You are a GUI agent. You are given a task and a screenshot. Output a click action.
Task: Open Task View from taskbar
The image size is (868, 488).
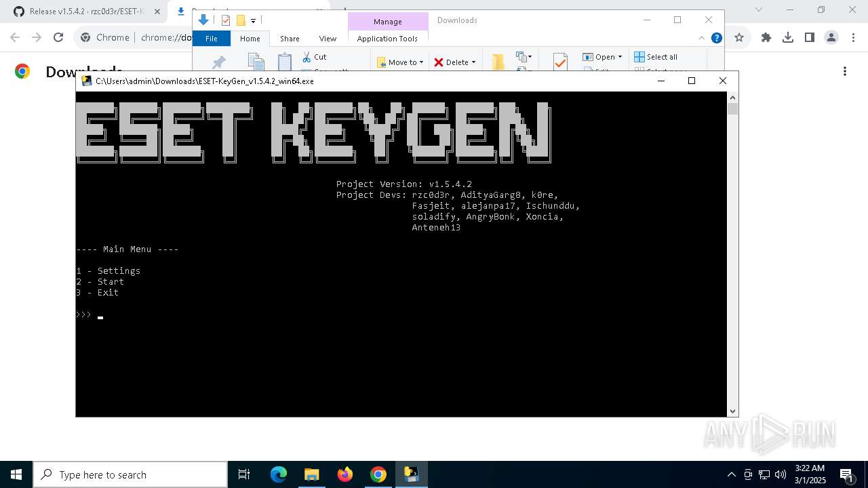click(x=244, y=474)
